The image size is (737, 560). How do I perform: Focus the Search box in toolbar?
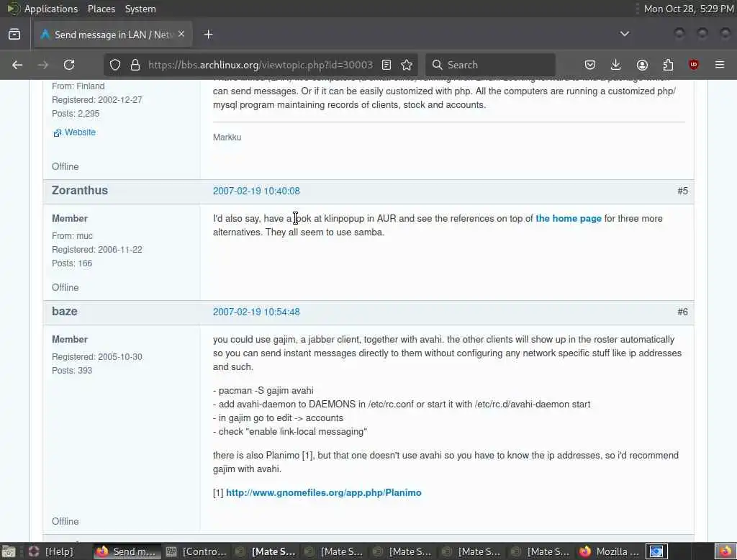pos(490,65)
